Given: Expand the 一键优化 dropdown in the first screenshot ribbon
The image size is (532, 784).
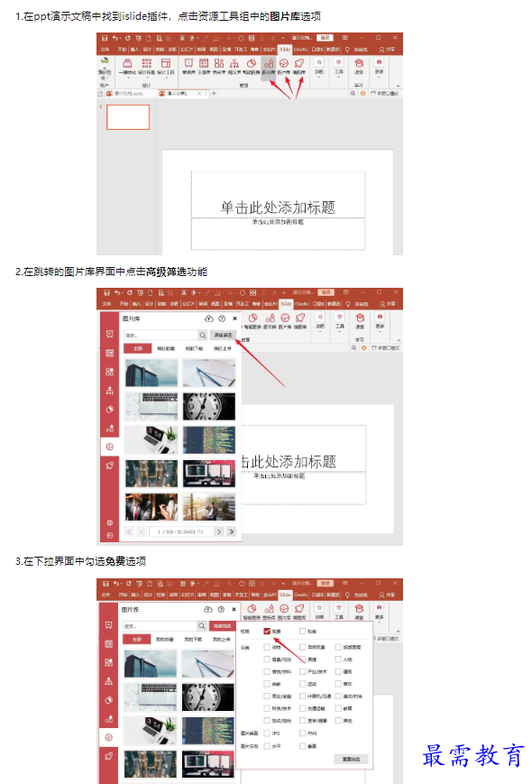Looking at the screenshot, I should tap(127, 76).
